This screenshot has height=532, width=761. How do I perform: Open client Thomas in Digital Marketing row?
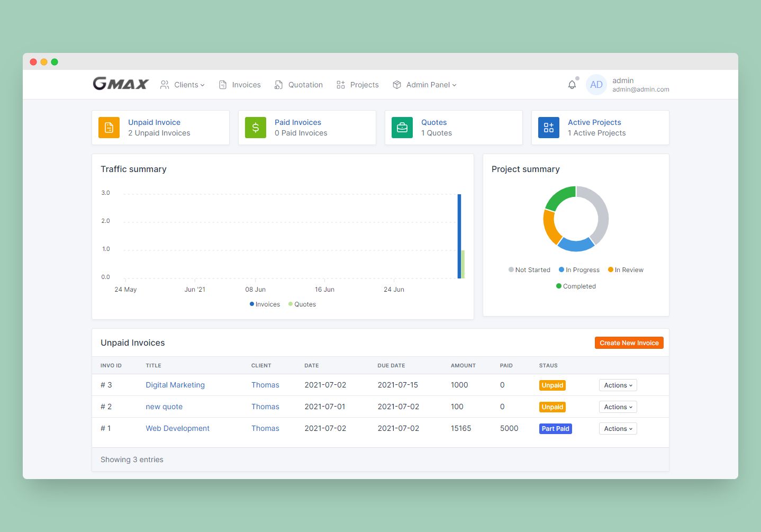click(265, 385)
